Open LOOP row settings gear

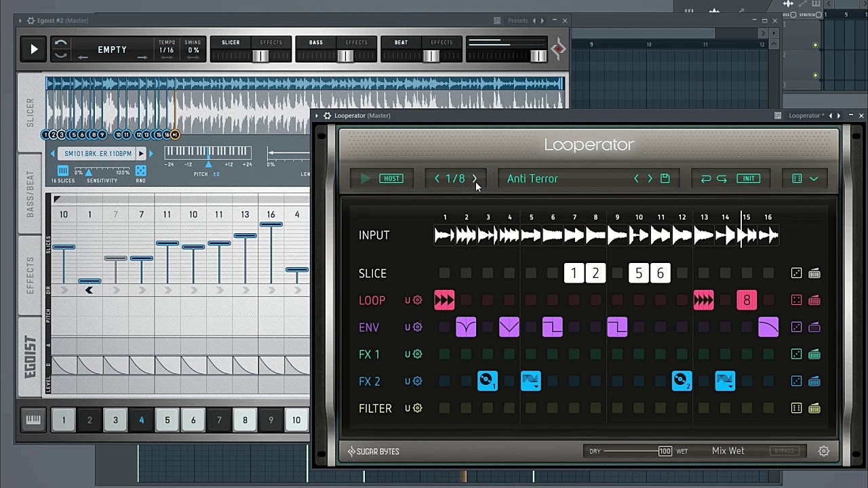418,300
